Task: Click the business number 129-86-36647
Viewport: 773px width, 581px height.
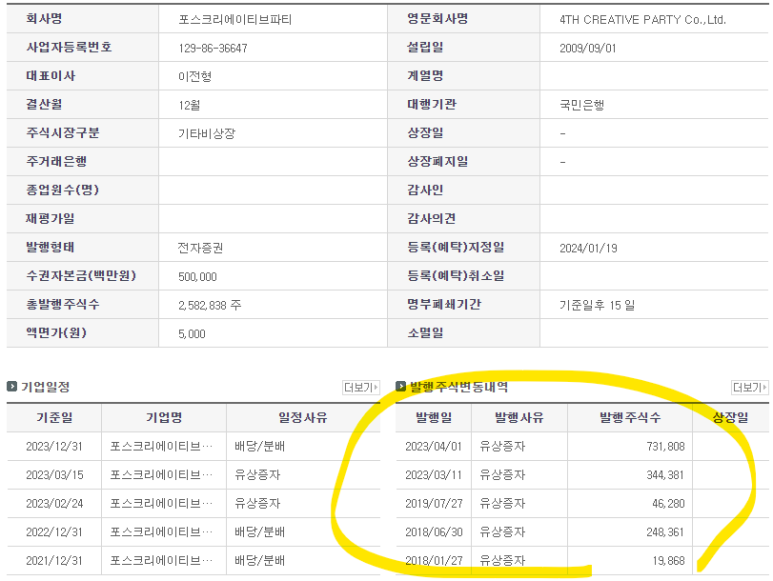Action: point(213,48)
